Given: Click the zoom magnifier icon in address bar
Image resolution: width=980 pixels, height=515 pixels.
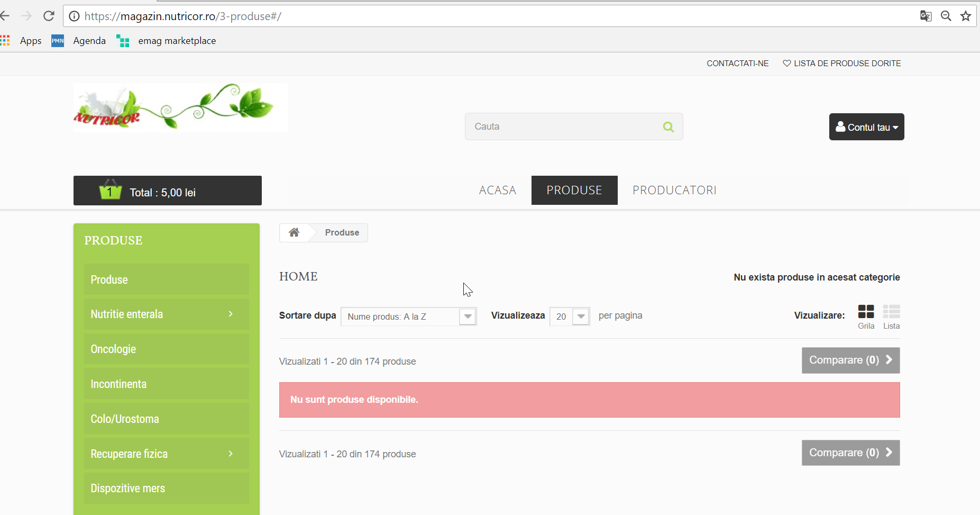Looking at the screenshot, I should [x=946, y=16].
